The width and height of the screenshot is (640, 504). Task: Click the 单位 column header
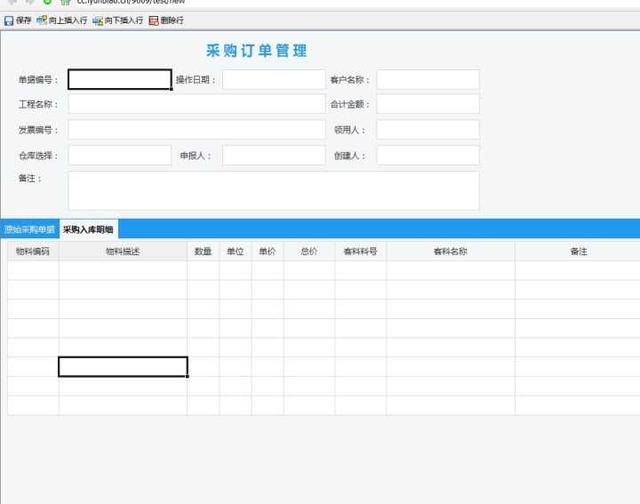click(236, 251)
